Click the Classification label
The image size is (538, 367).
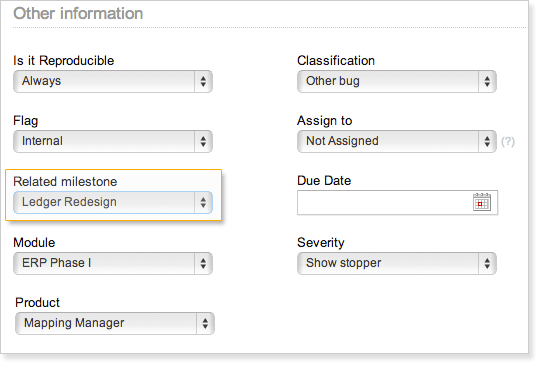[336, 61]
